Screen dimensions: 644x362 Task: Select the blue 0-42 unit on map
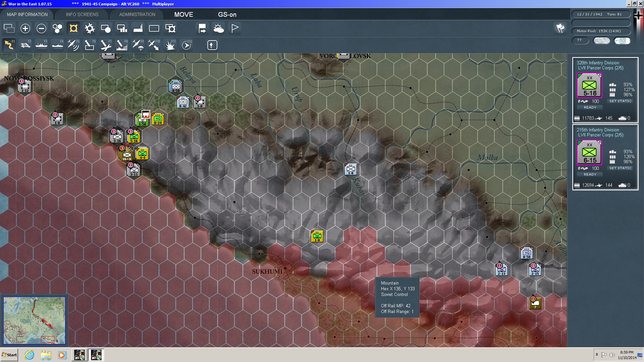[183, 102]
